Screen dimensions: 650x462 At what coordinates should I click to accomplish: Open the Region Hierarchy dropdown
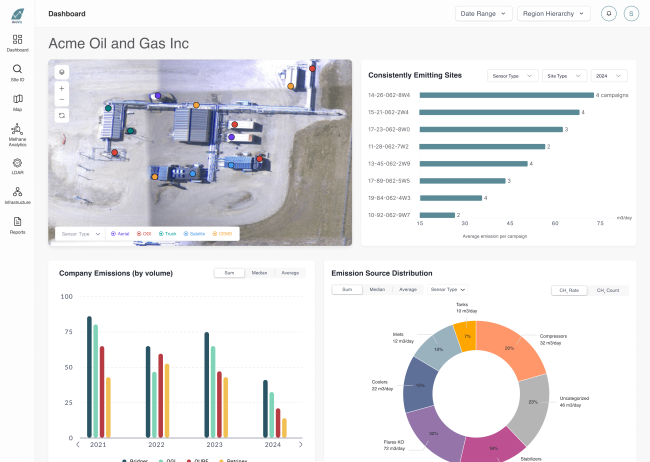[553, 14]
